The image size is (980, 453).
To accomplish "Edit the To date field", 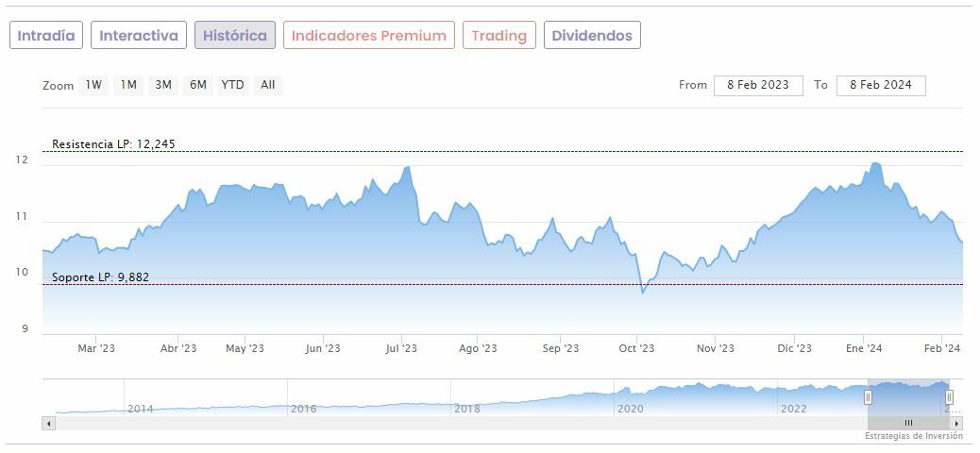I will (x=880, y=85).
